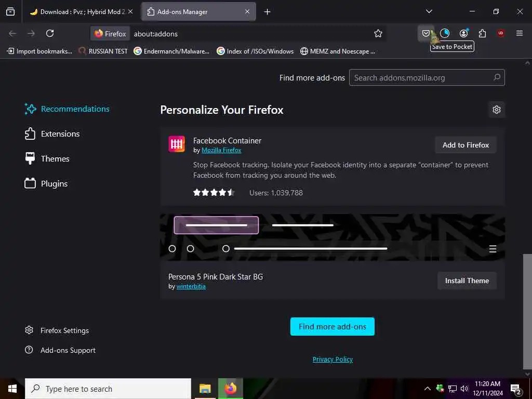Open Firefox Settings from sidebar

coord(57,330)
